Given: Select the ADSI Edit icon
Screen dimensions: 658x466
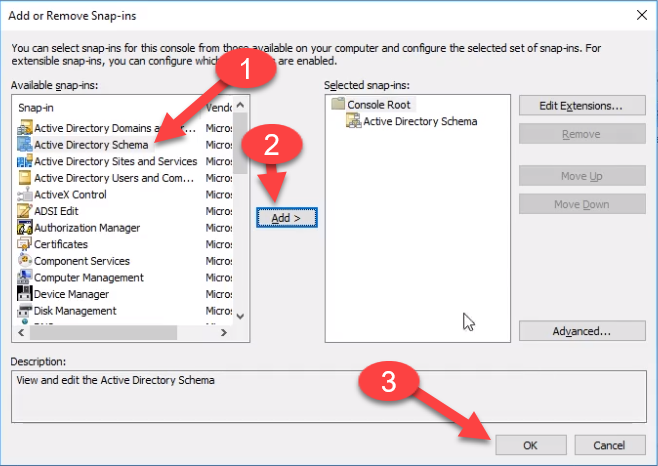Looking at the screenshot, I should (x=25, y=211).
